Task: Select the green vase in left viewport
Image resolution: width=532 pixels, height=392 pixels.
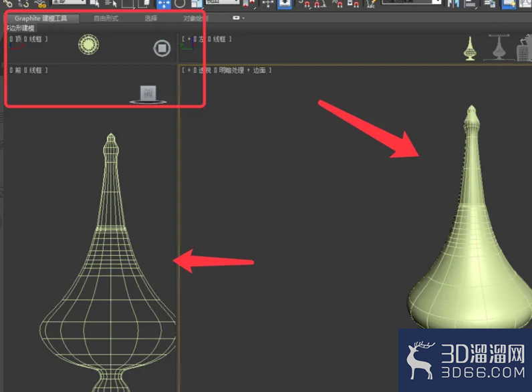Action: pos(470,49)
